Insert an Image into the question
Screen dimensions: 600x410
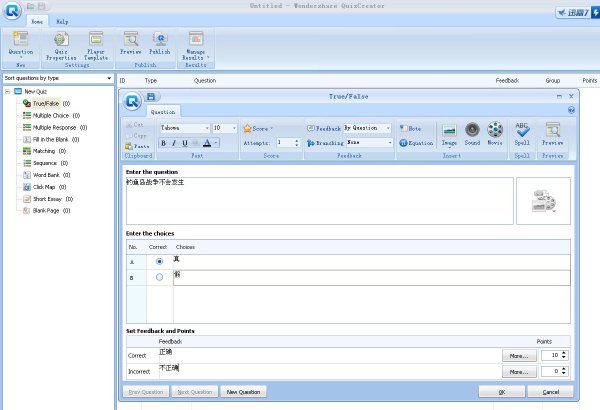tap(449, 134)
